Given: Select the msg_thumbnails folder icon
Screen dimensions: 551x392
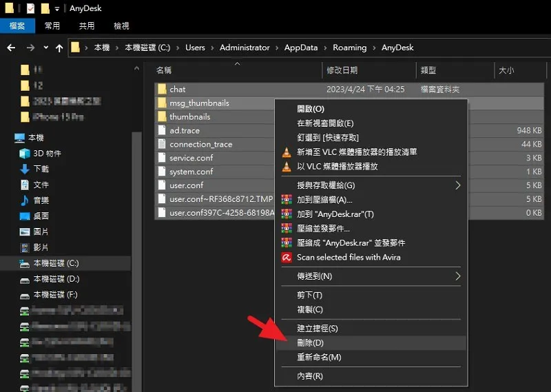Looking at the screenshot, I should 162,103.
